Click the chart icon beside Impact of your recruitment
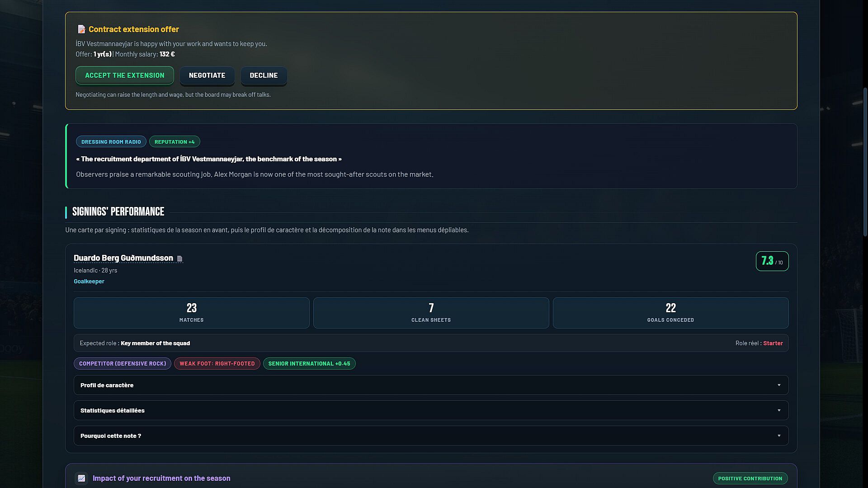Viewport: 868px width, 488px height. [81, 478]
